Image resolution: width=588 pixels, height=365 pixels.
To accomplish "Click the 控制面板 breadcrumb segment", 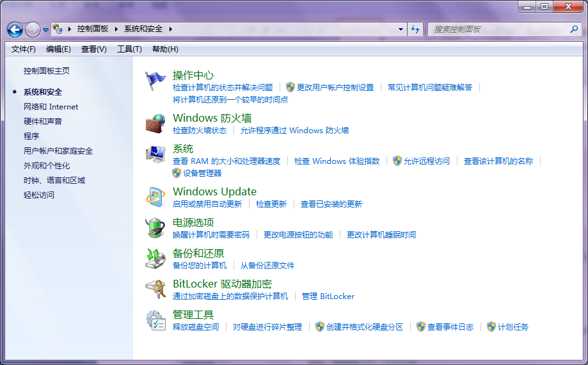I will click(x=93, y=29).
